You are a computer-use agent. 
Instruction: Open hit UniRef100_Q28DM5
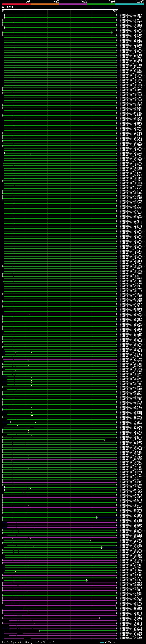(131, 45)
